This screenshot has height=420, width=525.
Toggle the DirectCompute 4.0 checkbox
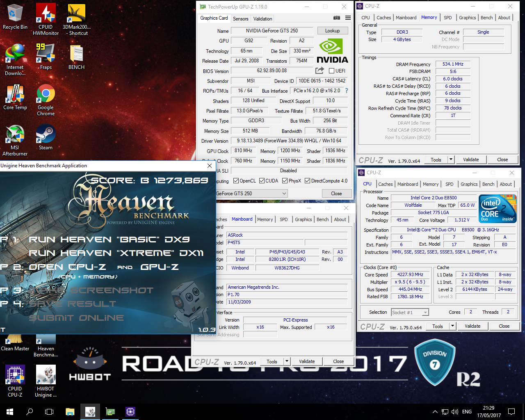click(307, 181)
